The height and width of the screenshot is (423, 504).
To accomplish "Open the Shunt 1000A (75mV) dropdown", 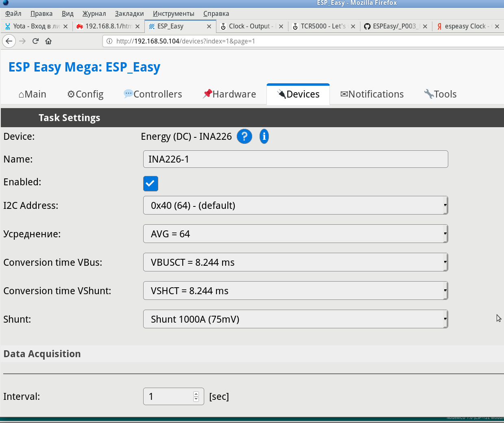I will [x=295, y=319].
